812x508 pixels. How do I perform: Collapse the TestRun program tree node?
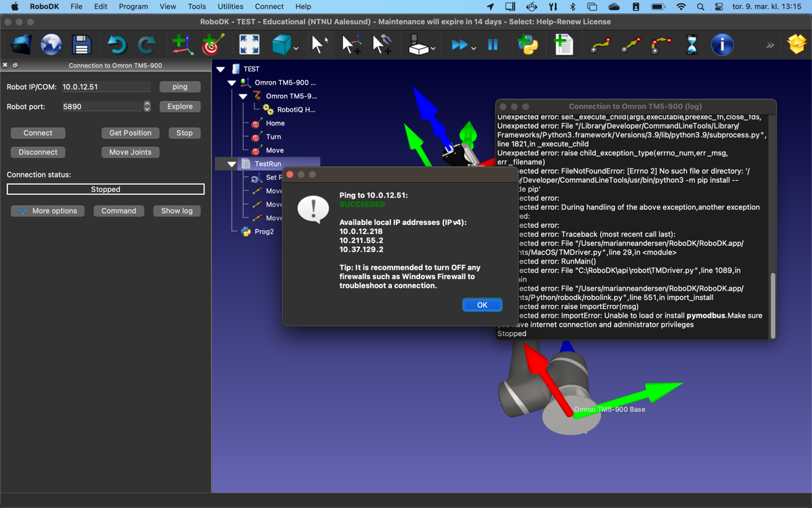coord(231,164)
